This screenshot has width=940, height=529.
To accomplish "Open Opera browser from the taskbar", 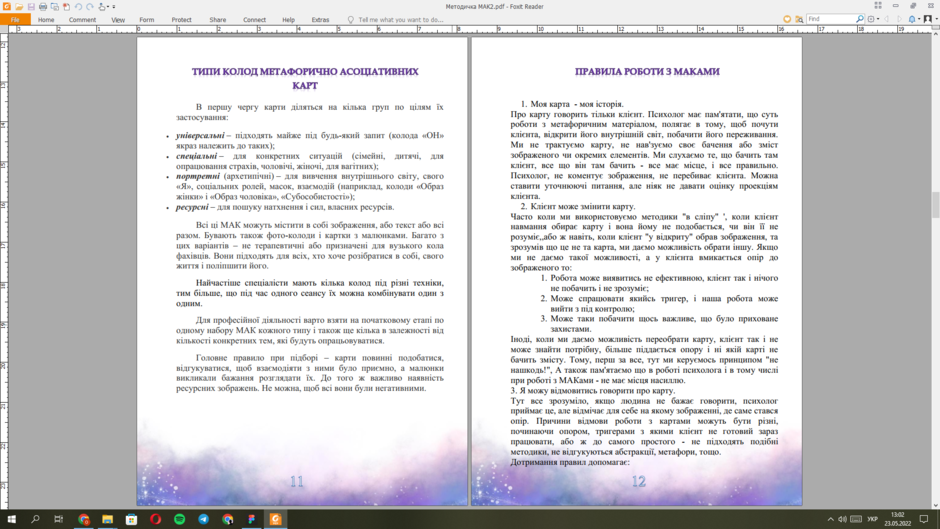I will point(155,519).
